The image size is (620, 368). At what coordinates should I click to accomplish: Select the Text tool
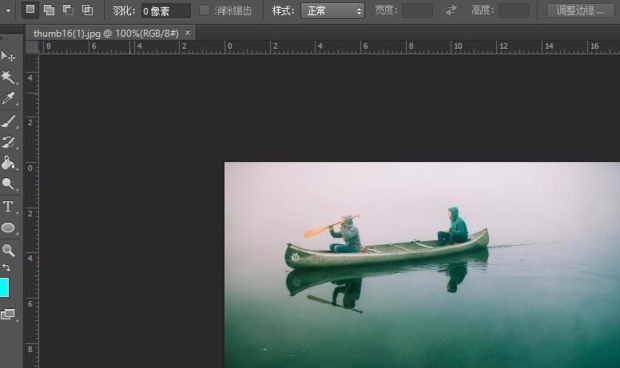[x=8, y=206]
